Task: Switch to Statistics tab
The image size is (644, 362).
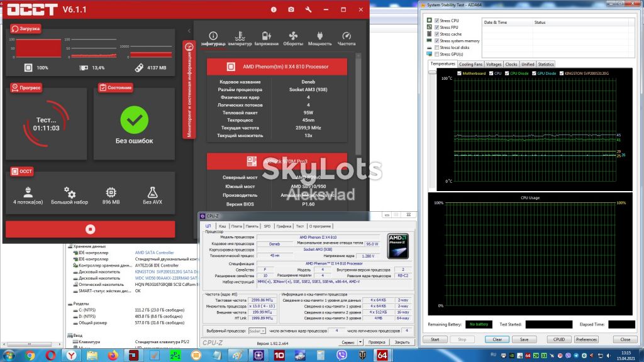Action: pos(546,65)
